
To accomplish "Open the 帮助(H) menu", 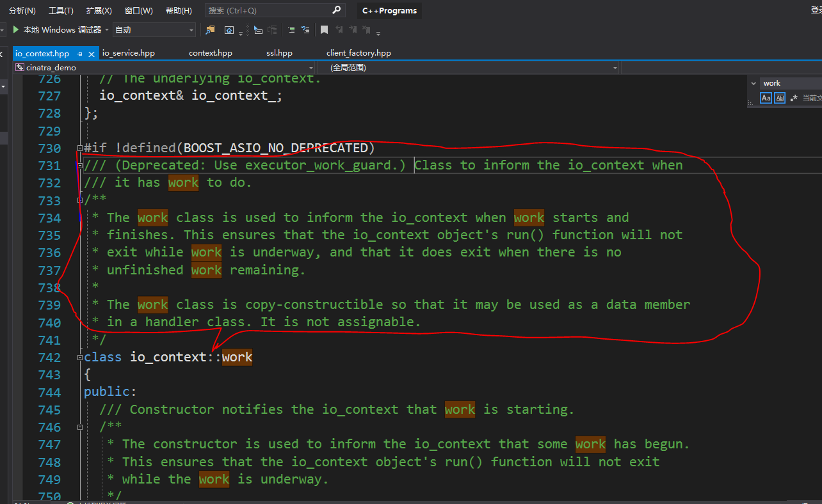I will click(179, 10).
